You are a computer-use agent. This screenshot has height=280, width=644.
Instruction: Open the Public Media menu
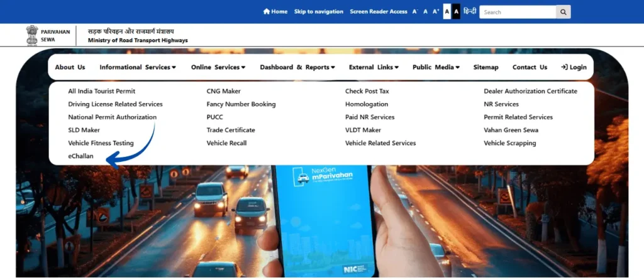[436, 67]
